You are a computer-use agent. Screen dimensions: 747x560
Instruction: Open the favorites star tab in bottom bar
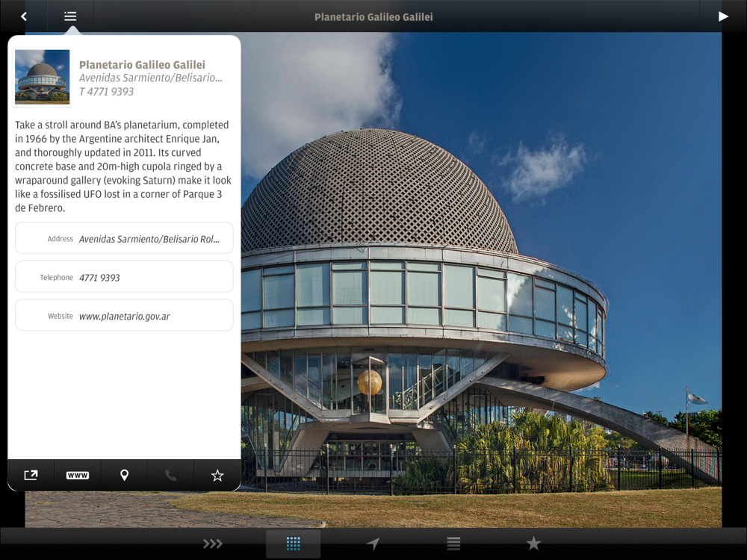pos(533,544)
